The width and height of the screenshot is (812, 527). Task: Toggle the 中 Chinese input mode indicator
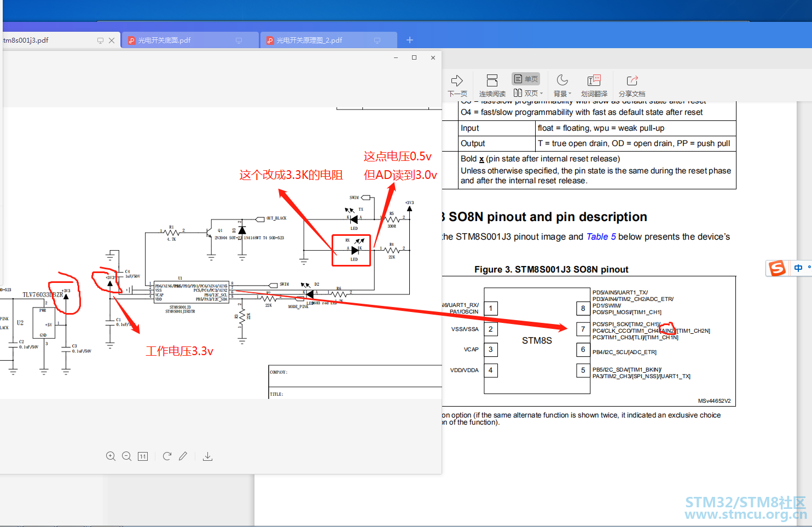tap(798, 268)
